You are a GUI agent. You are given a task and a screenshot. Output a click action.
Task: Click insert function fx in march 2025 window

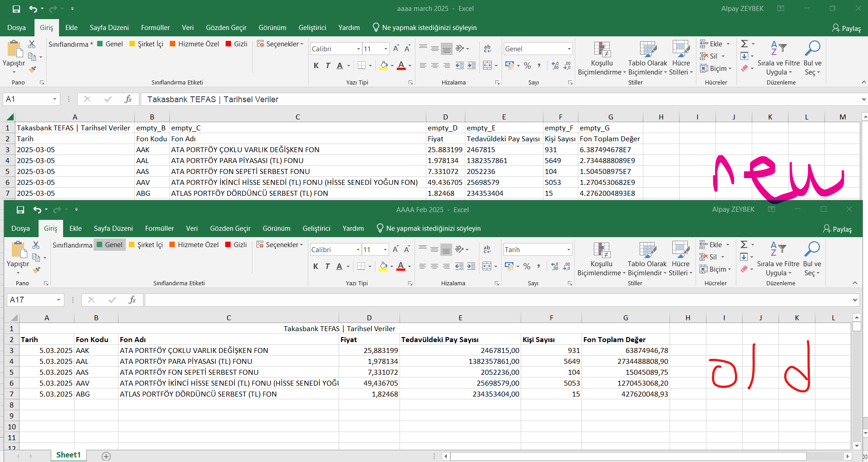tap(128, 99)
